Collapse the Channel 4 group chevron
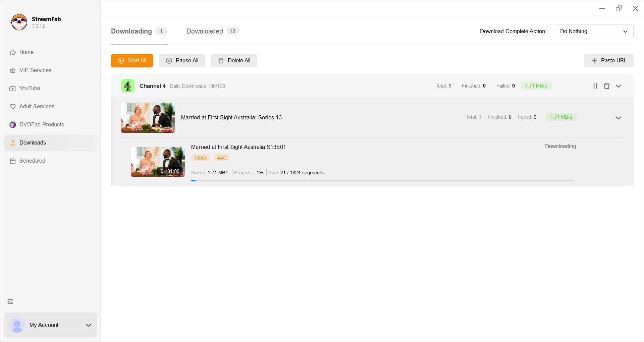Image resolution: width=644 pixels, height=342 pixels. pos(619,86)
